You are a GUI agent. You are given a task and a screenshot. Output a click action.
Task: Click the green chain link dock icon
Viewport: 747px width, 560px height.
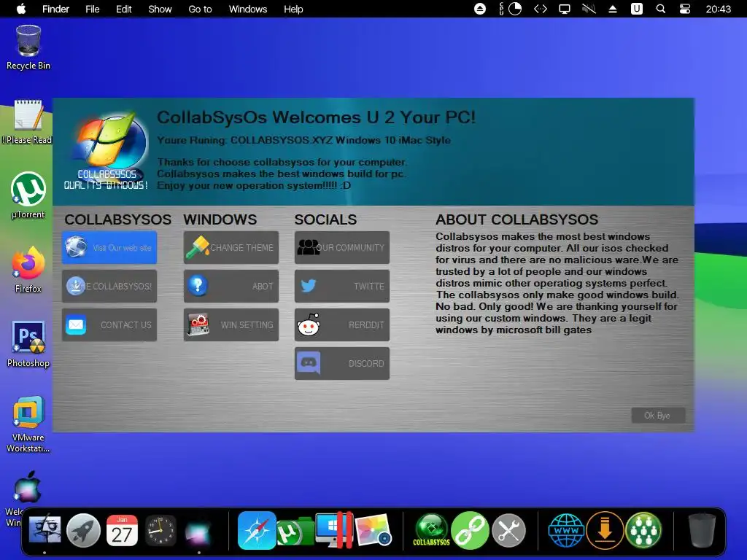pyautogui.click(x=471, y=530)
